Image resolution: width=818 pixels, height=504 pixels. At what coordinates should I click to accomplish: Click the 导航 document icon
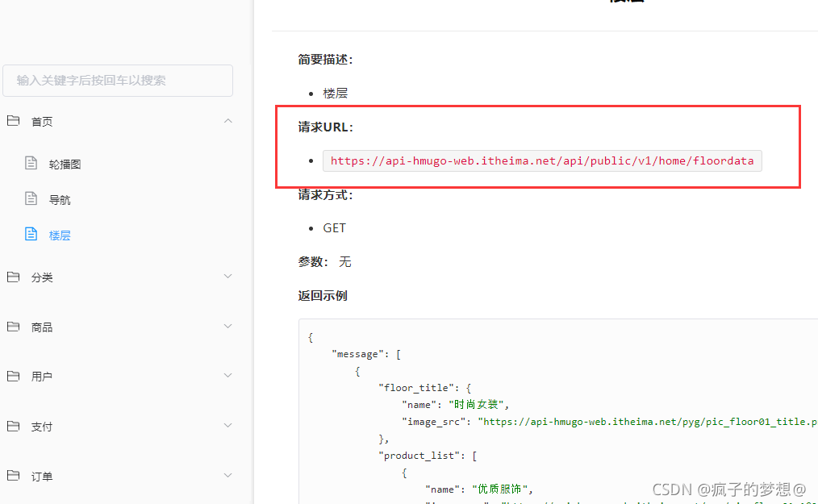31,199
